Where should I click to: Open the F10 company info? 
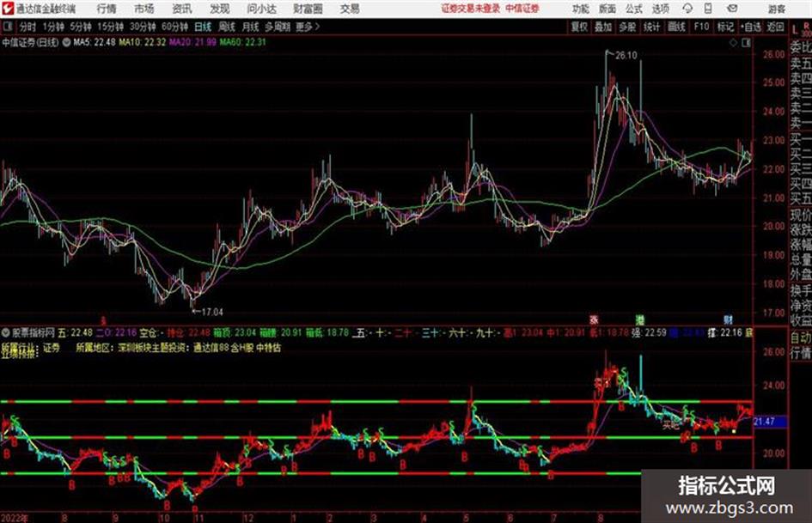click(701, 27)
